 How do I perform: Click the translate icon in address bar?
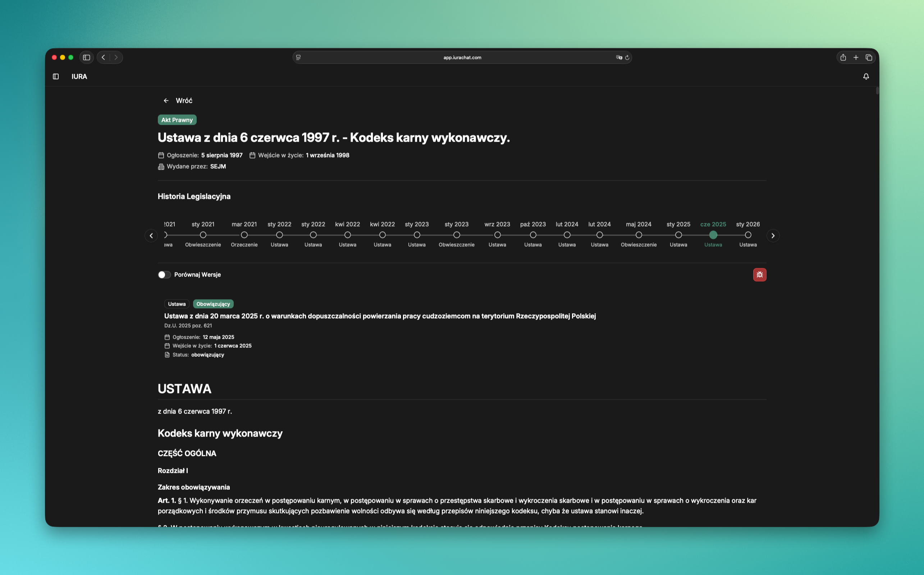pyautogui.click(x=619, y=58)
